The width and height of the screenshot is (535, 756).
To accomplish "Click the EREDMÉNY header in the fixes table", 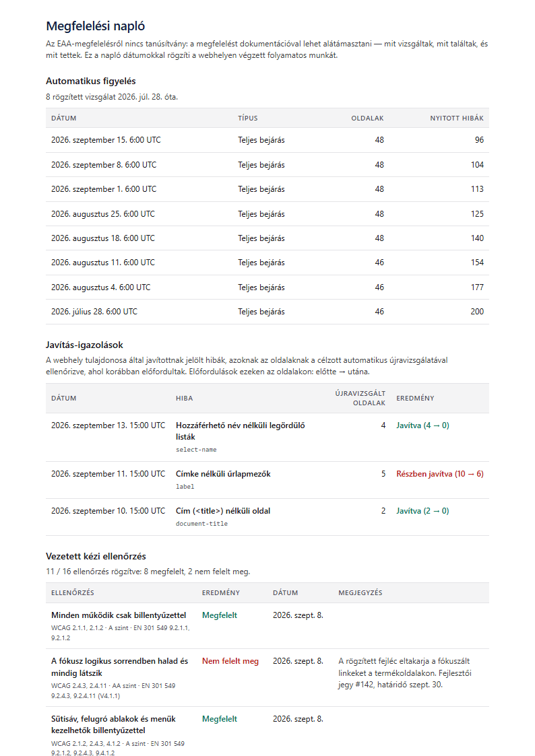I will click(415, 399).
